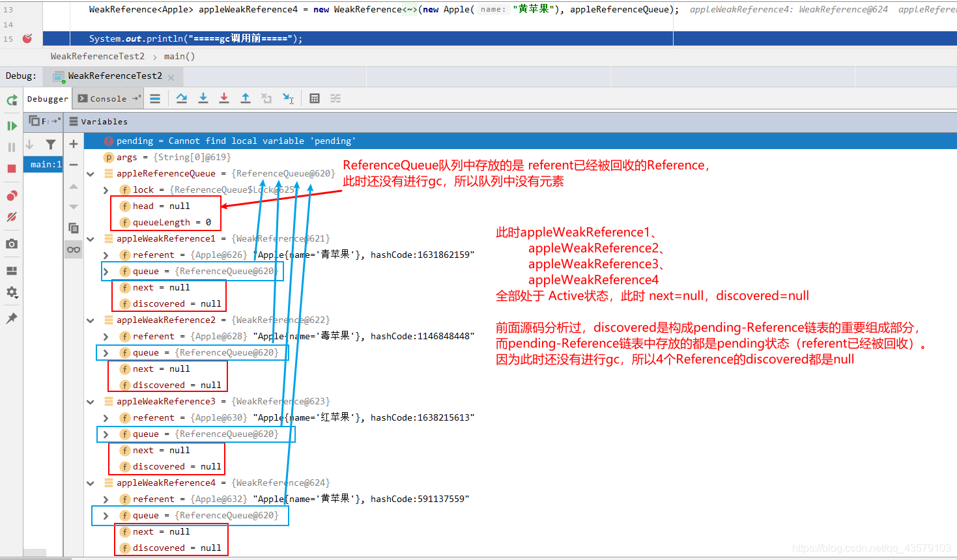
Task: Click the Pause Program icon
Action: (x=12, y=147)
